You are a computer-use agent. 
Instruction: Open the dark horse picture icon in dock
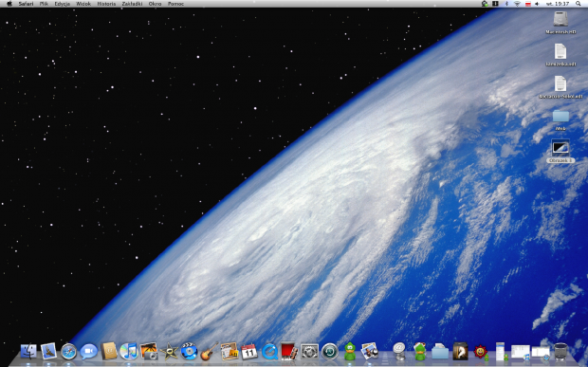click(x=460, y=352)
